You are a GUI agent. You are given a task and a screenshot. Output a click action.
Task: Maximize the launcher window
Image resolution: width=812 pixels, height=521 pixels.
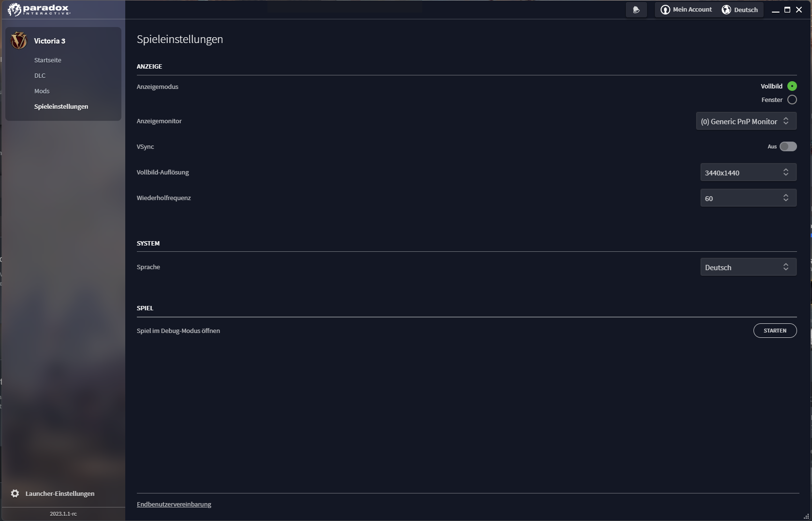[787, 10]
